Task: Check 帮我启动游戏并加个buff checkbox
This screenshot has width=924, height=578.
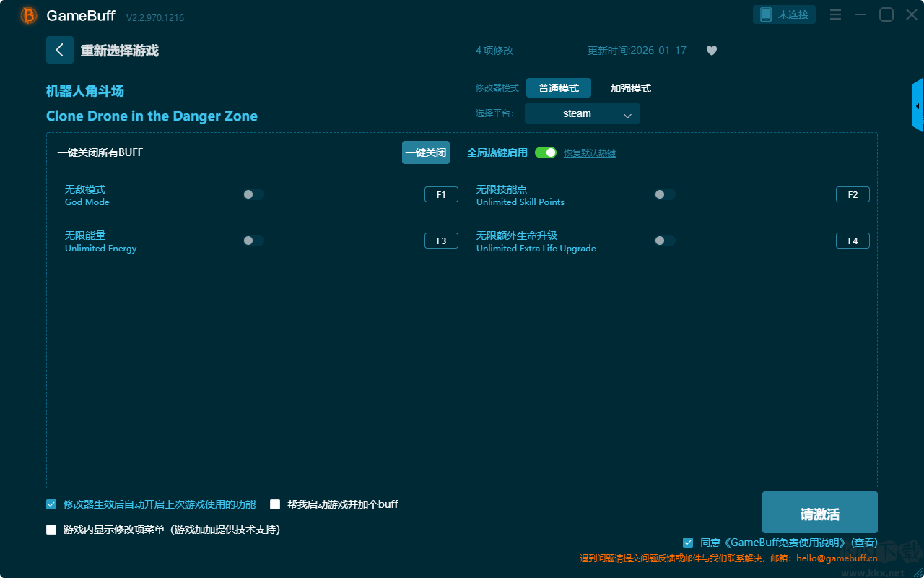Action: click(275, 504)
